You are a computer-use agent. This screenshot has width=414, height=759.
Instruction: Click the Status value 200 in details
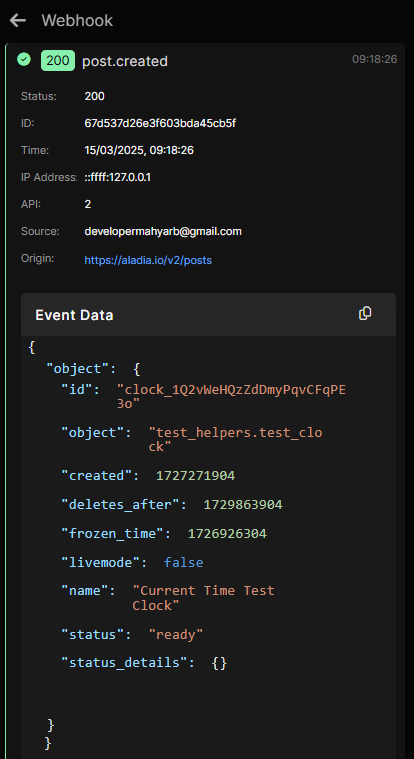[x=94, y=96]
